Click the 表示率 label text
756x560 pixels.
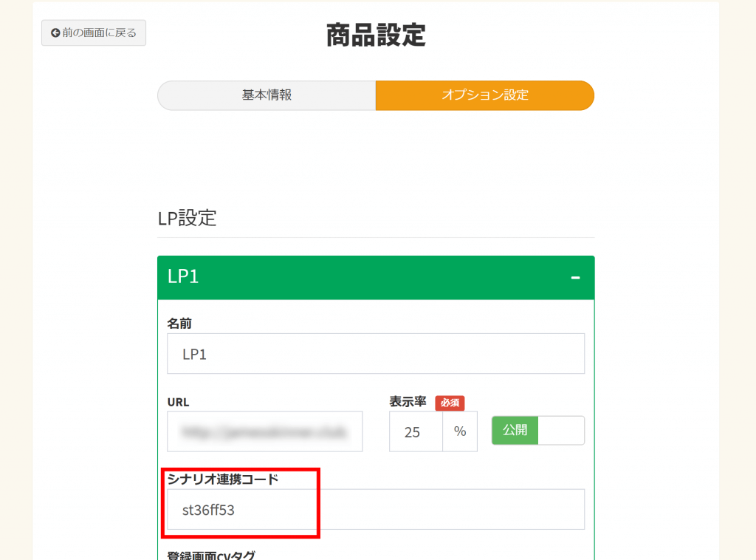pos(408,402)
